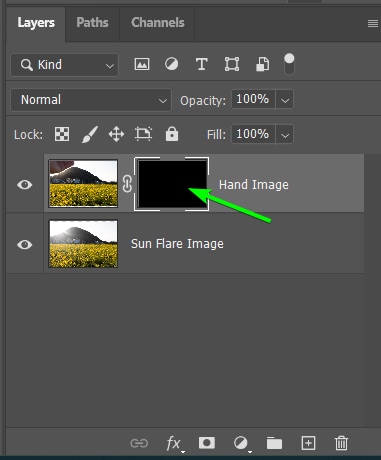Create a new layer group
The image size is (381, 460).
[x=274, y=443]
